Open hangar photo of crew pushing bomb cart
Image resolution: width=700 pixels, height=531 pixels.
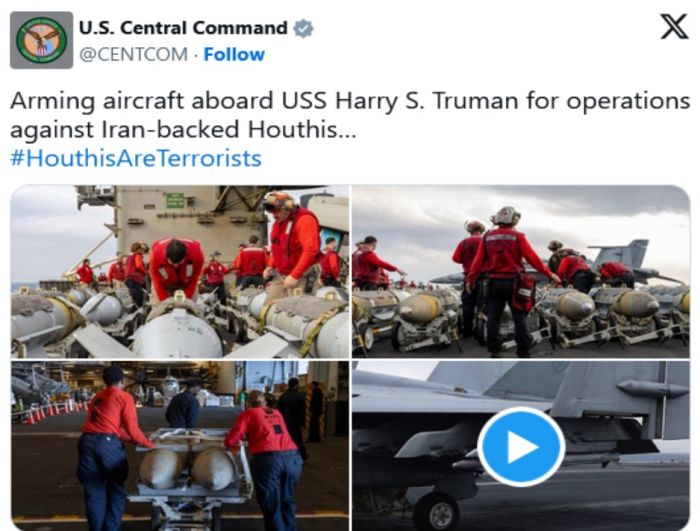coord(180,446)
